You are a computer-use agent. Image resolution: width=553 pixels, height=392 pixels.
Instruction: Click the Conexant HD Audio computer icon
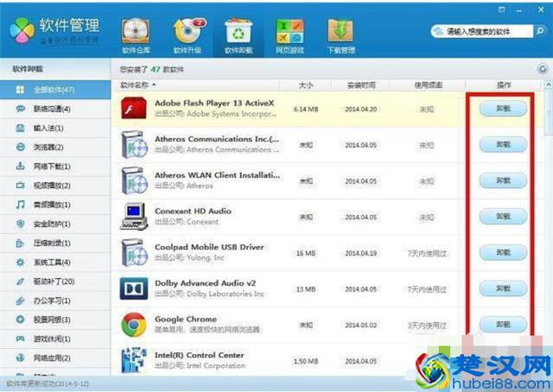tap(133, 217)
